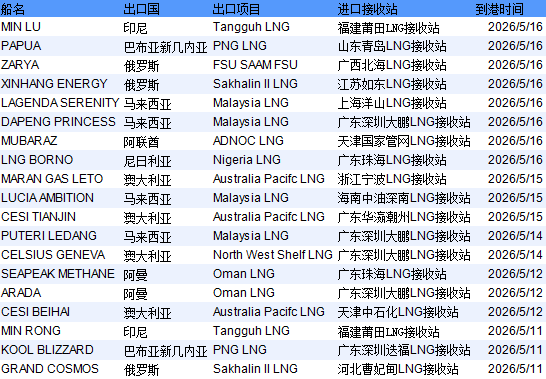Click 天津中石化LNG接收站 cell
Screen dimensions: 546x379
(x=398, y=312)
